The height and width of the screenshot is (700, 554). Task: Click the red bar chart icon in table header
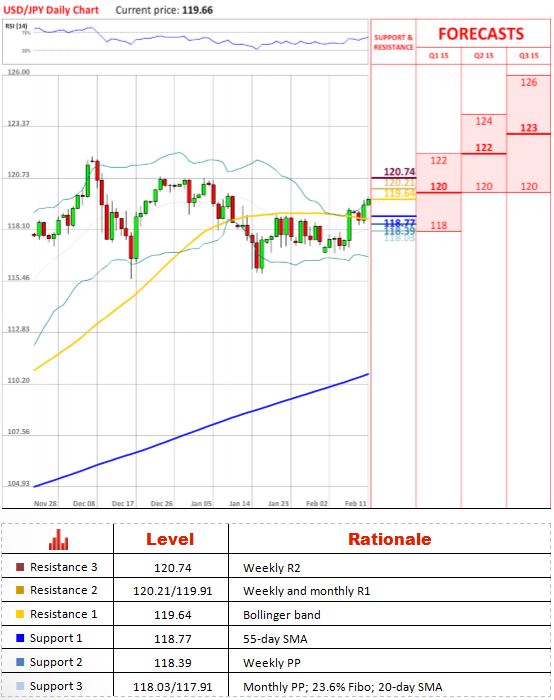[58, 539]
